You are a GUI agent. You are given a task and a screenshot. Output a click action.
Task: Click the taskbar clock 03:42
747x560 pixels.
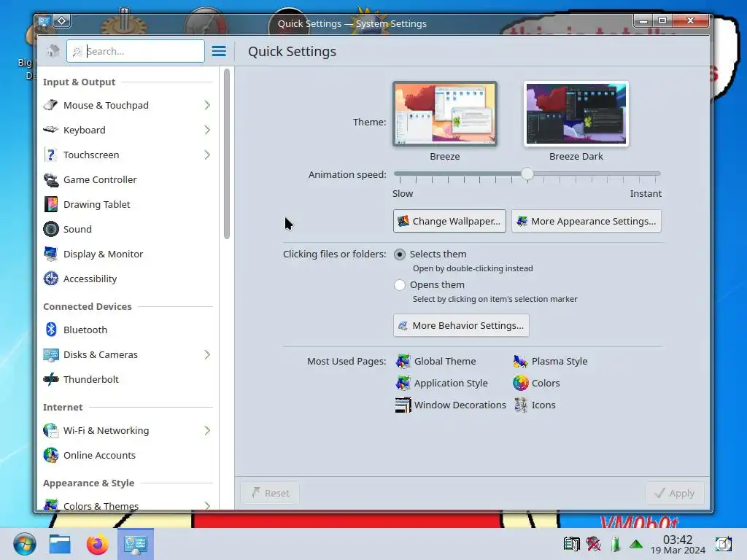[678, 540]
